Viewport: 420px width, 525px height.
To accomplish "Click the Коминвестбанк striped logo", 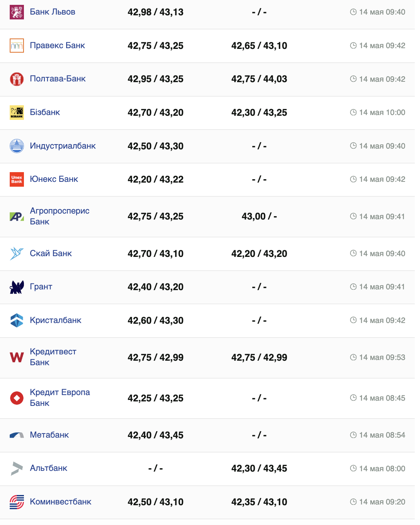I will (17, 502).
